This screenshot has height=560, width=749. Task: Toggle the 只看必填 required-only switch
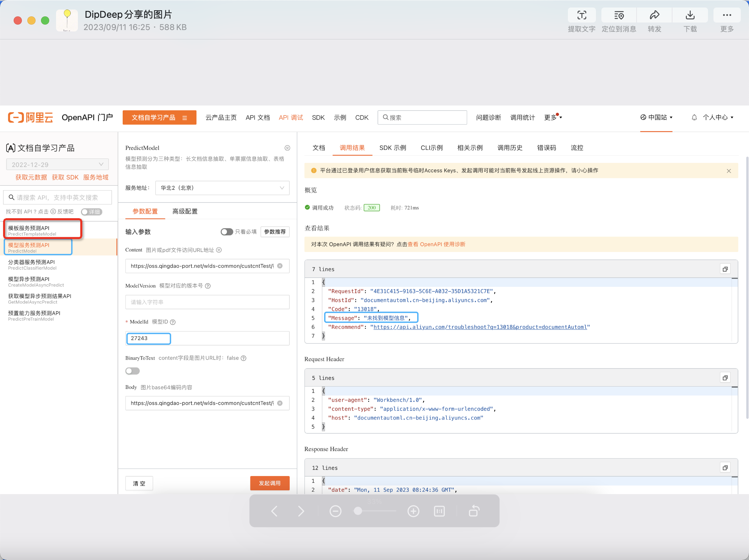227,232
